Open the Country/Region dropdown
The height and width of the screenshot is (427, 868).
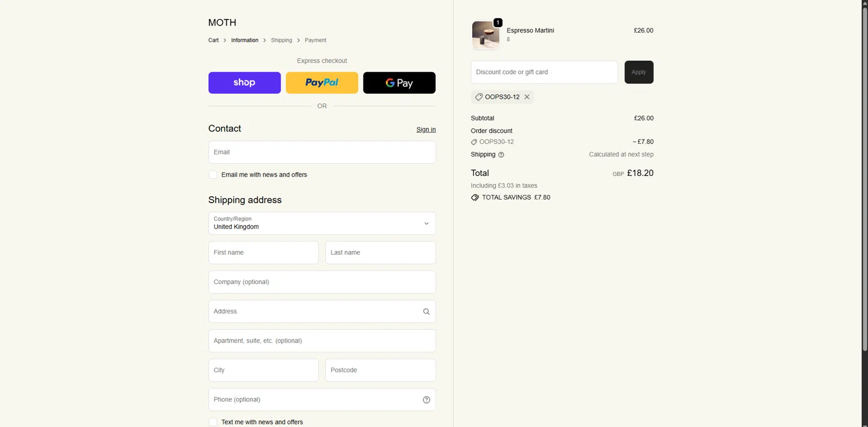pyautogui.click(x=322, y=223)
